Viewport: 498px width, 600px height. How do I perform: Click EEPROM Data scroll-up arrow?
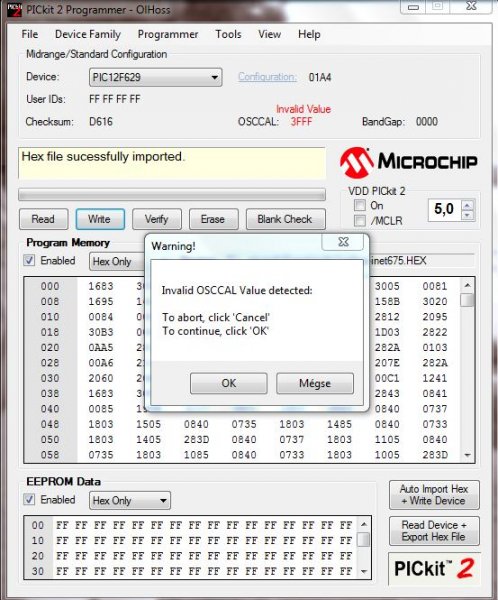pos(364,524)
